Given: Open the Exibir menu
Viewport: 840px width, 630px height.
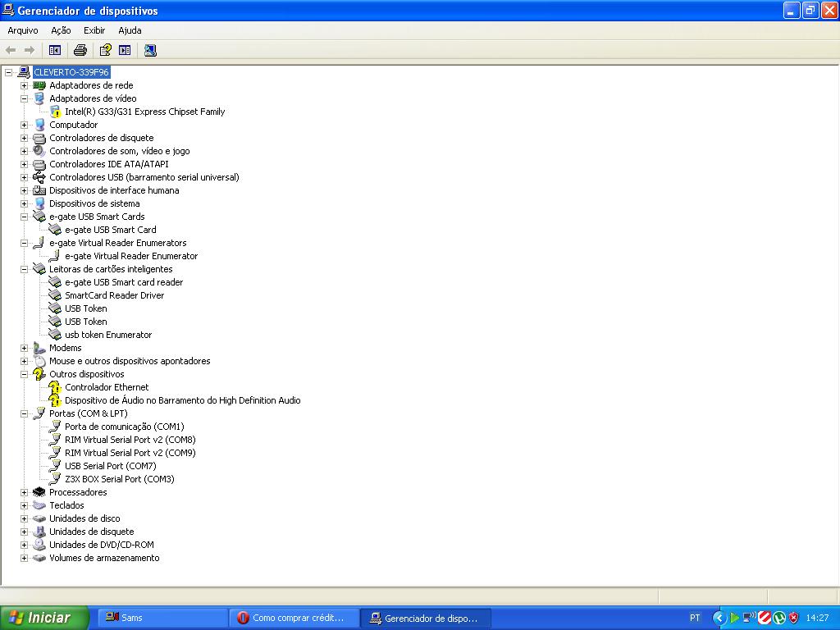Looking at the screenshot, I should [x=94, y=30].
